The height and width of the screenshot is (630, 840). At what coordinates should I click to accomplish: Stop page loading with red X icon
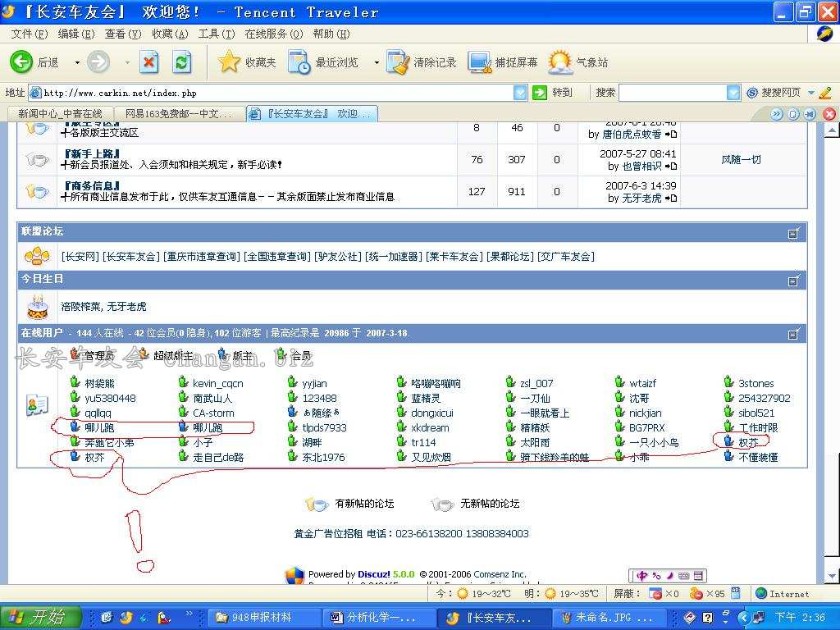click(149, 62)
